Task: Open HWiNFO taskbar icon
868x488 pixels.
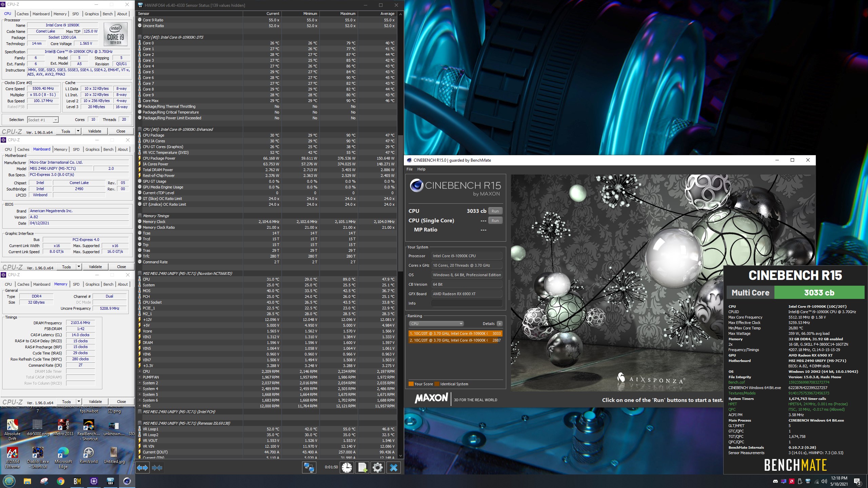Action: click(x=110, y=481)
